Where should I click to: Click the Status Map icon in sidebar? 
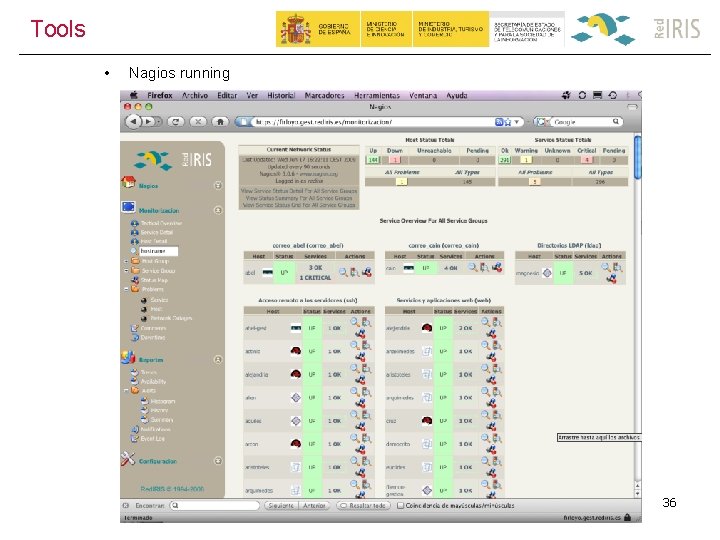click(135, 280)
